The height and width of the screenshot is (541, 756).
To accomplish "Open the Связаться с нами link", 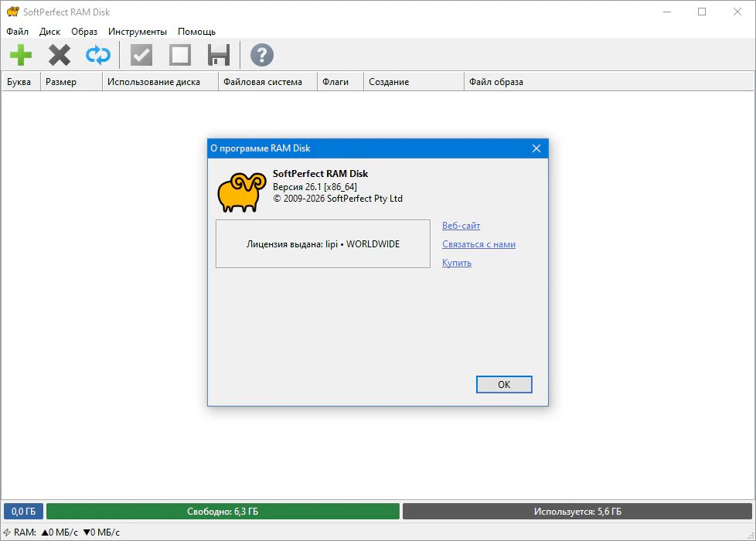I will click(x=478, y=244).
